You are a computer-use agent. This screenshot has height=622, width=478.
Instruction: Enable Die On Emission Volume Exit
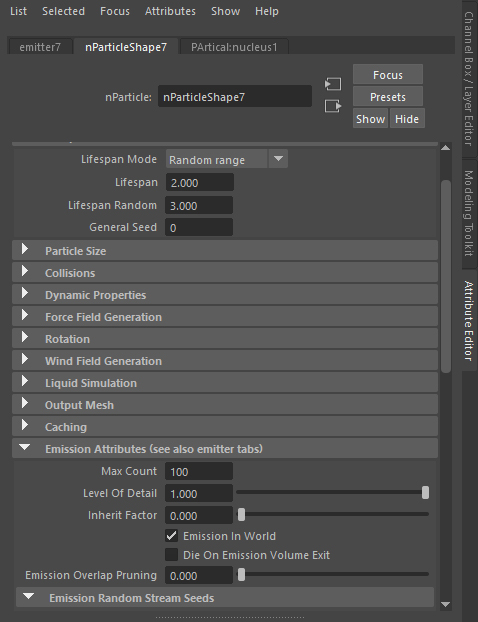pyautogui.click(x=171, y=555)
